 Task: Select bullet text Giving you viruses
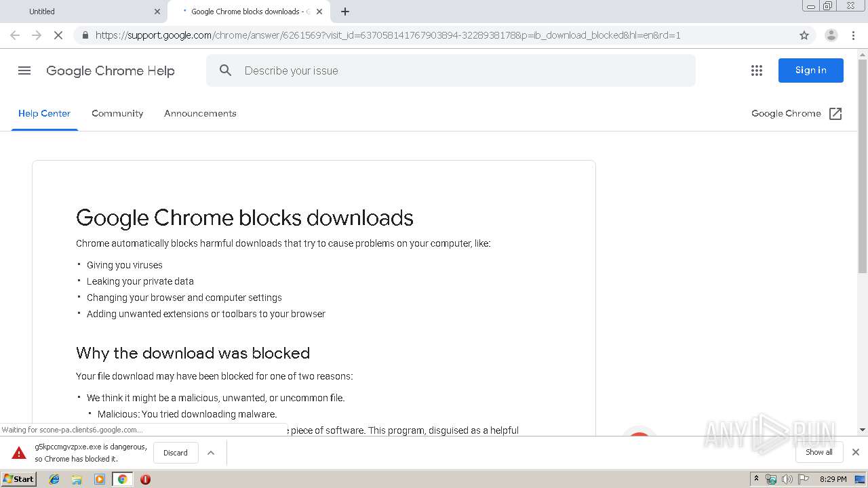click(x=125, y=265)
